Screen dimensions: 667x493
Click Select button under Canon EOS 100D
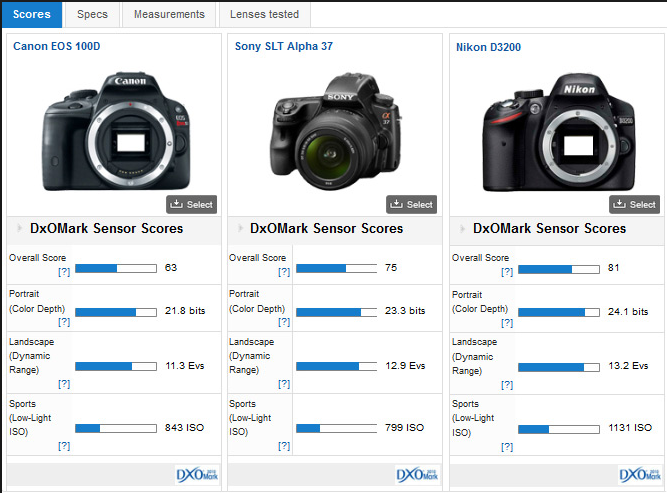[x=191, y=204]
